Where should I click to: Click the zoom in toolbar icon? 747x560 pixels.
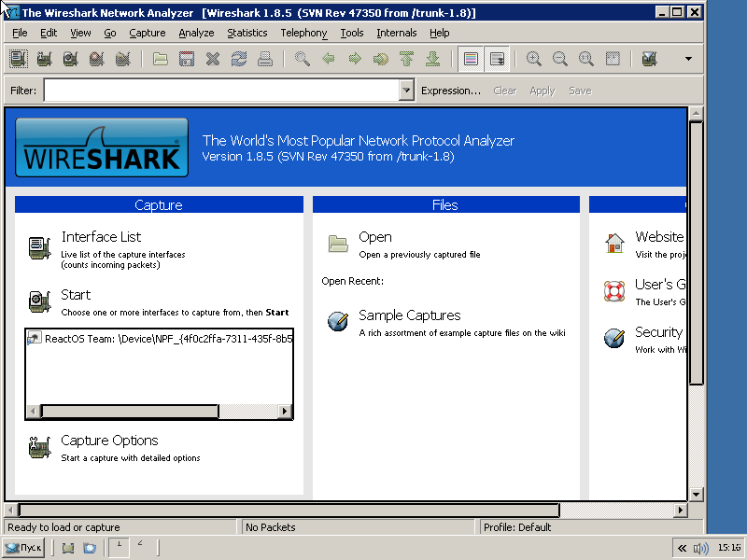tap(533, 59)
